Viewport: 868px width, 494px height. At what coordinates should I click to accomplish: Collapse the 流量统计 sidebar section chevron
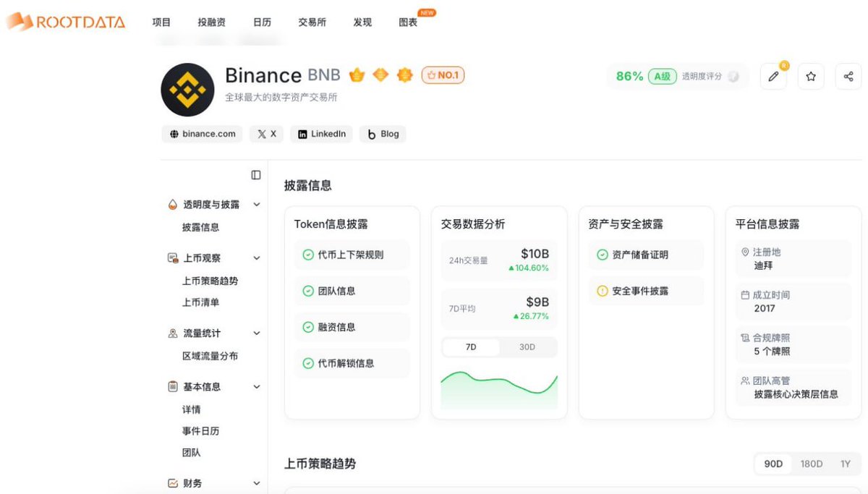click(x=257, y=333)
